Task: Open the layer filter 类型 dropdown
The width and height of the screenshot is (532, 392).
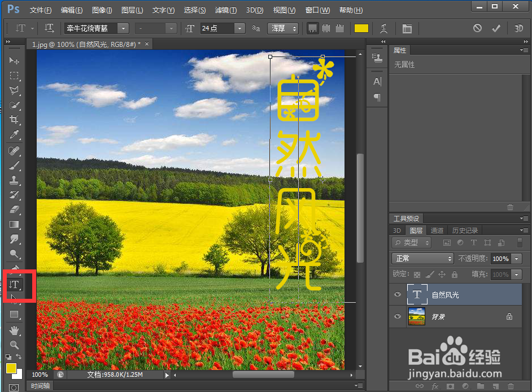Action: tap(411, 242)
